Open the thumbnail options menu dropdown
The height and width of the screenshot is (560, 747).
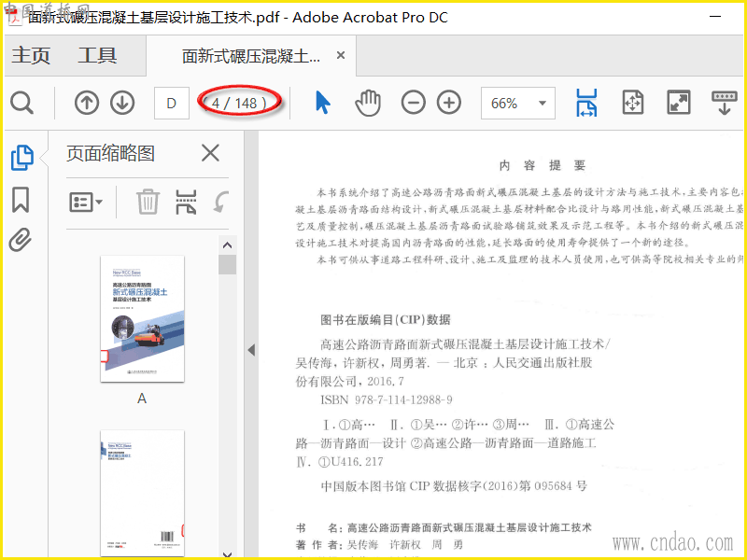(86, 203)
